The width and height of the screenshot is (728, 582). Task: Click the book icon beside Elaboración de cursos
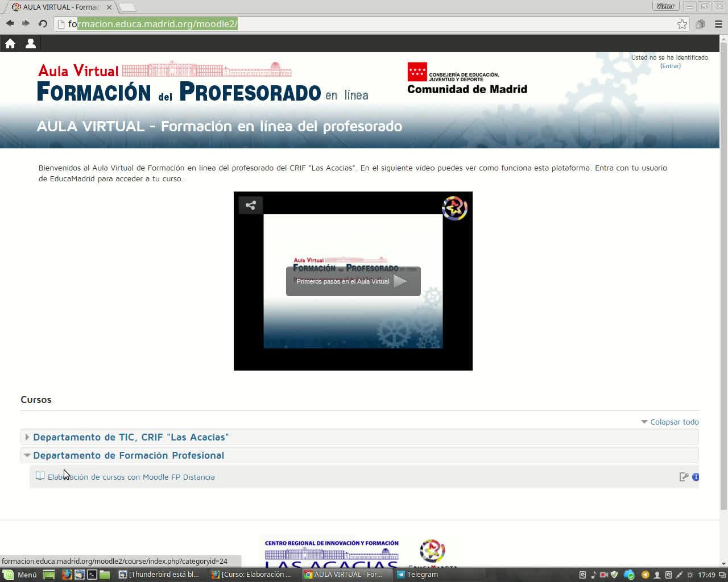40,476
